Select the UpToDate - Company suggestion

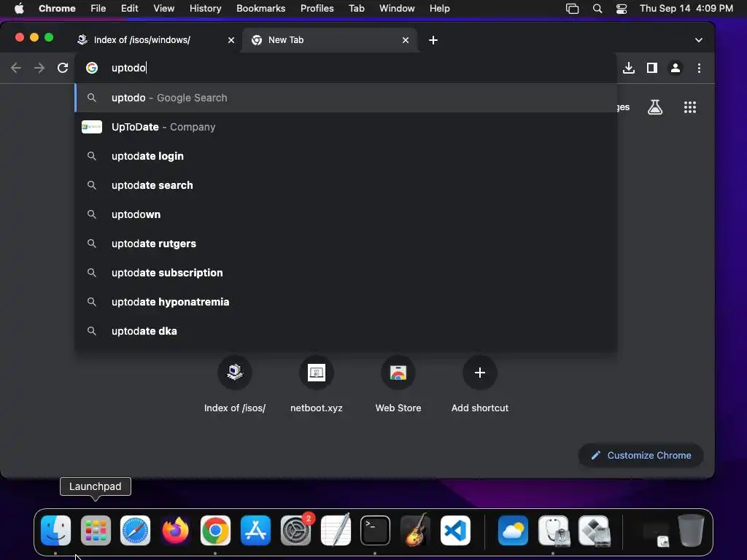click(346, 127)
